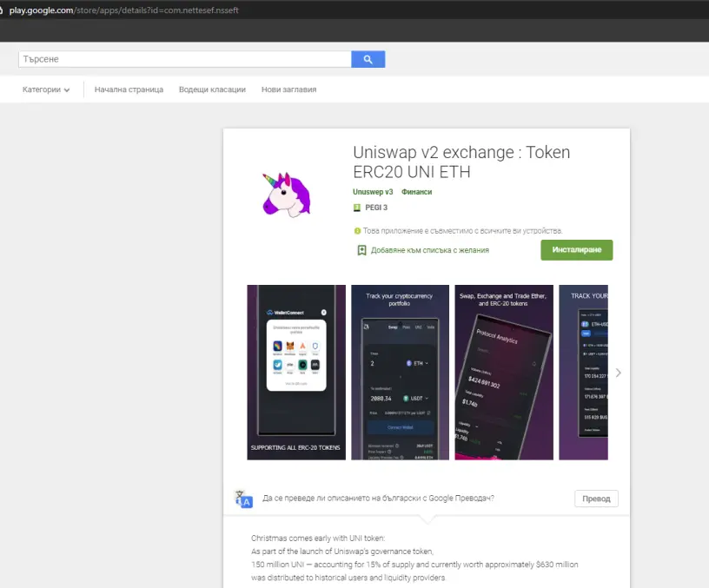Click the description line starting 150 million UNI
Image resolution: width=709 pixels, height=588 pixels.
point(414,565)
